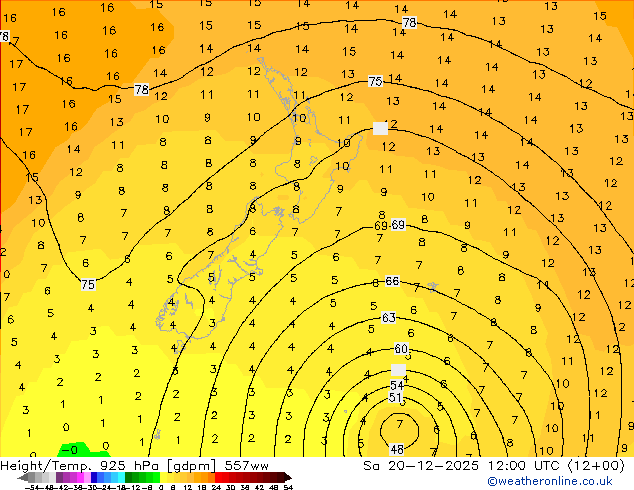The height and width of the screenshot is (490, 634).
Task: Pick the dark green legend swatch above -12
Action: point(129,478)
